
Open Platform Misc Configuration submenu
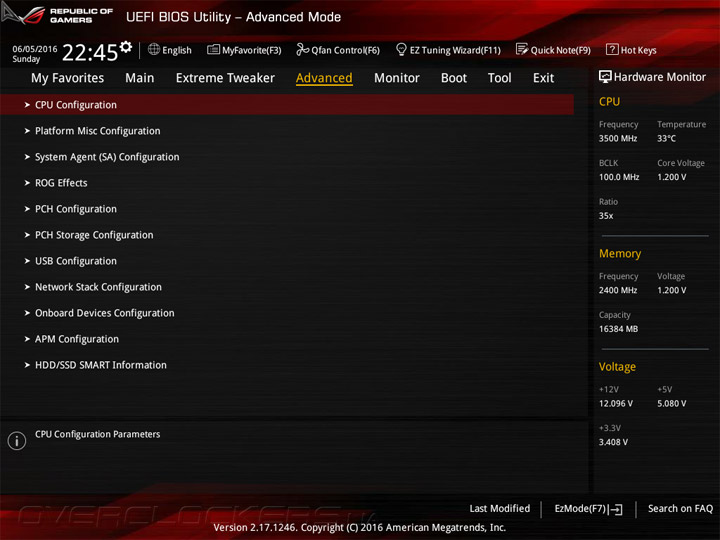coord(98,131)
